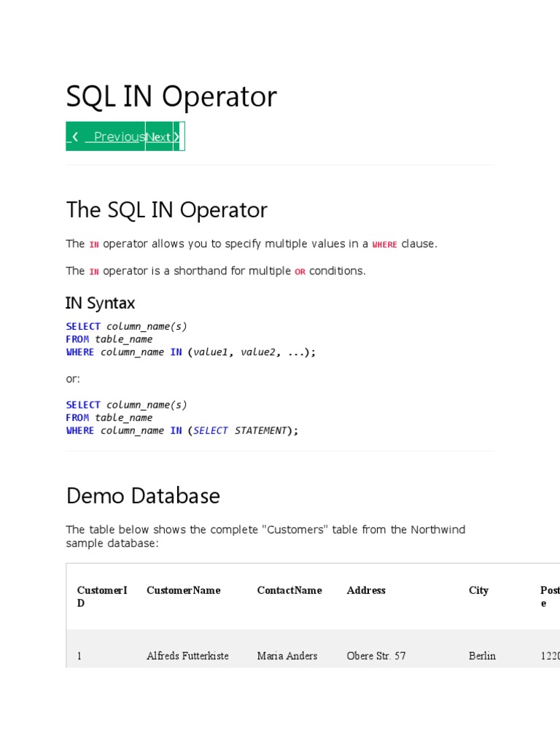Click the 'Demo Database' heading
This screenshot has height=747, width=560.
(143, 496)
